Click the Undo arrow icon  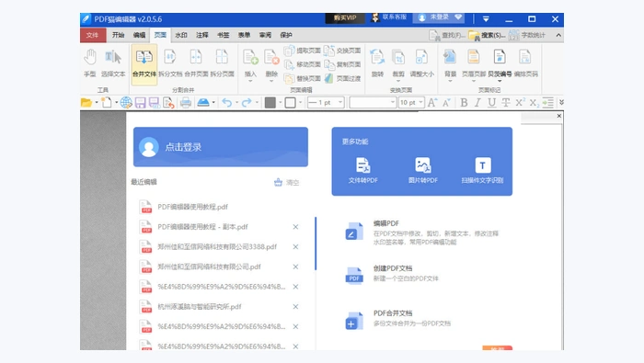coord(226,103)
